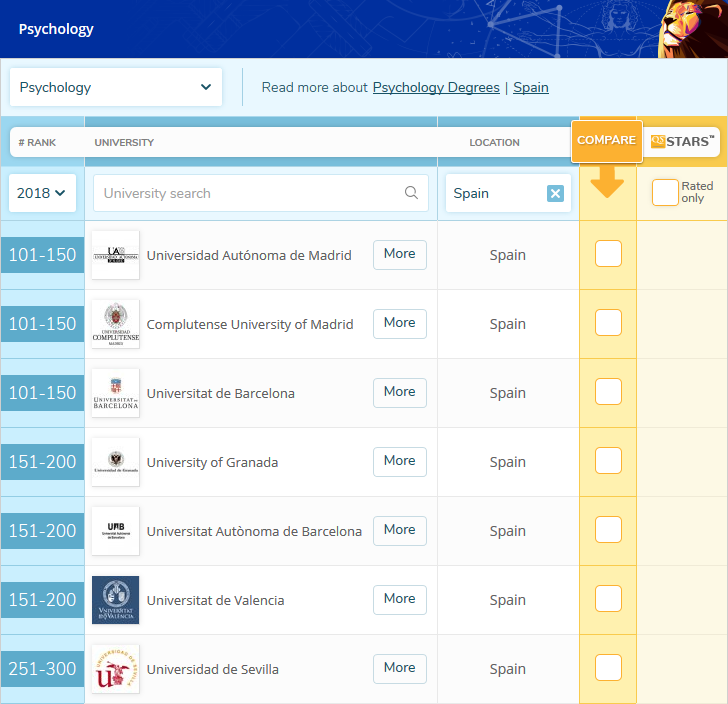Screen dimensions: 728x704
Task: Open Universidad de Sevilla name link
Action: 213,669
